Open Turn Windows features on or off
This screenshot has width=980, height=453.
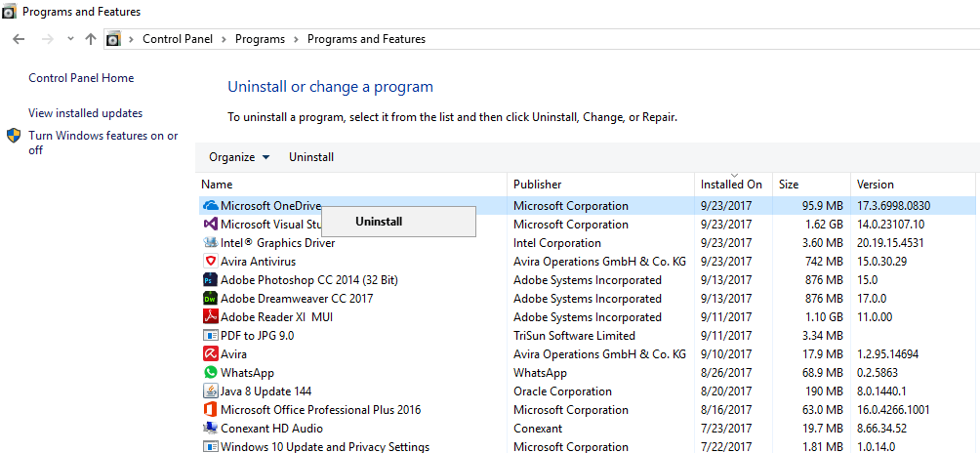coord(103,143)
